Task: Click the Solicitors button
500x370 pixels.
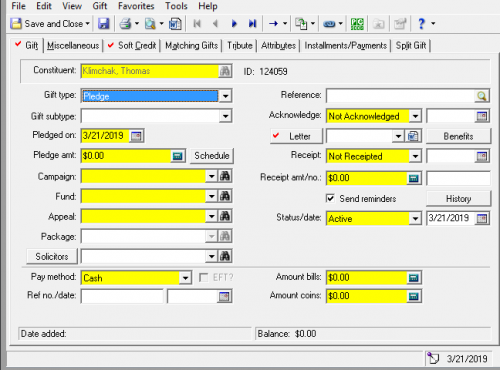Action: 52,256
